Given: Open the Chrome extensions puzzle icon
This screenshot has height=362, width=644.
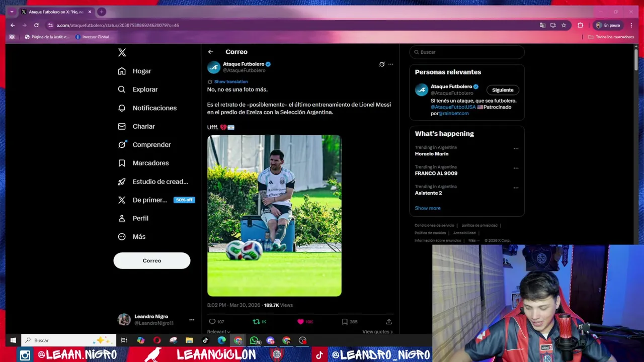Looking at the screenshot, I should [x=580, y=25].
